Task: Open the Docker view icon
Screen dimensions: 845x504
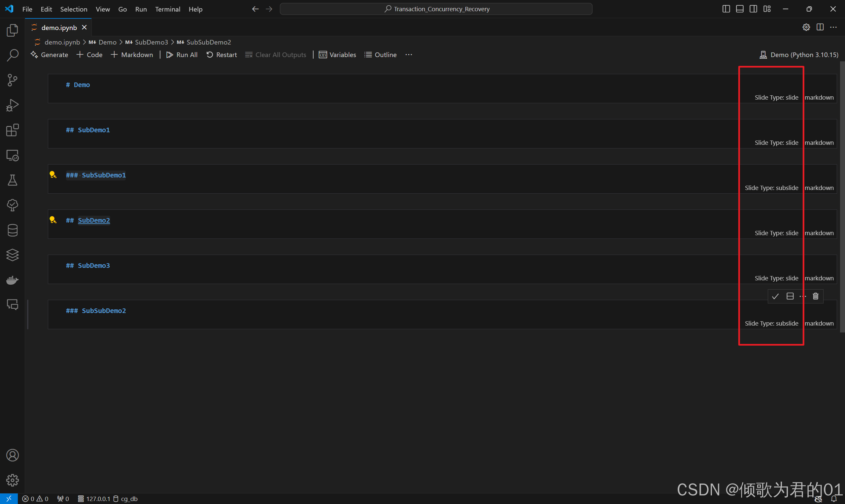Action: [x=12, y=280]
